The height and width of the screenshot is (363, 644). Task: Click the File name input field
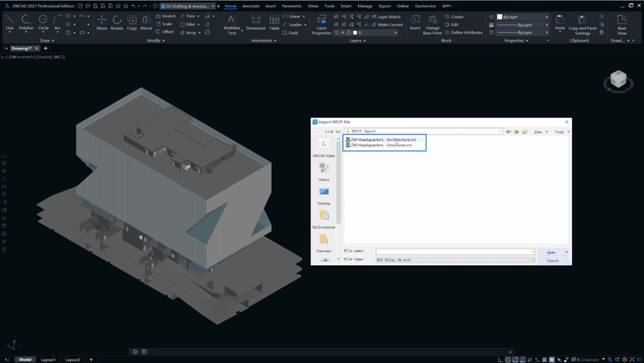[456, 252]
